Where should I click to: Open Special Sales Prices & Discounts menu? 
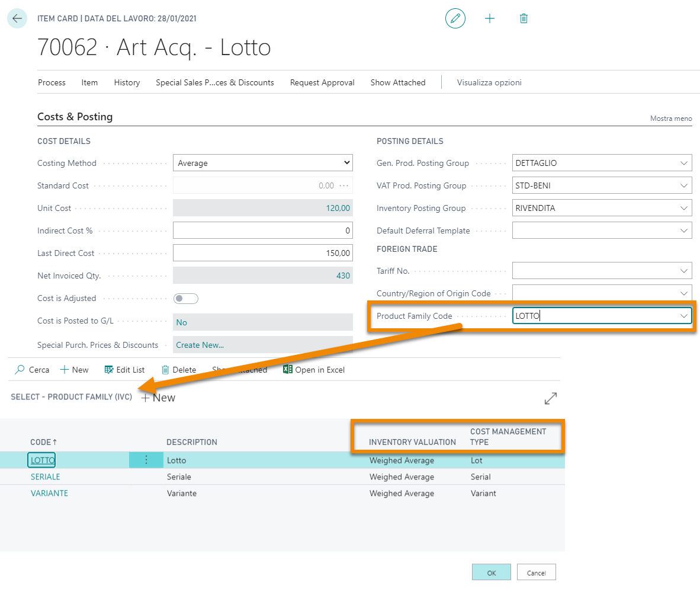click(215, 82)
